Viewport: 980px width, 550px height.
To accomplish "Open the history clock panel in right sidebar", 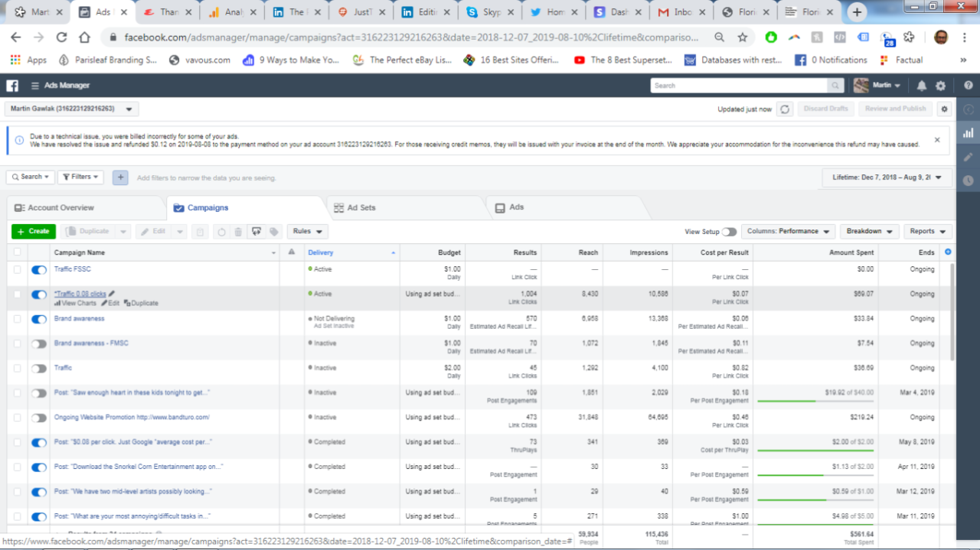I will click(969, 181).
